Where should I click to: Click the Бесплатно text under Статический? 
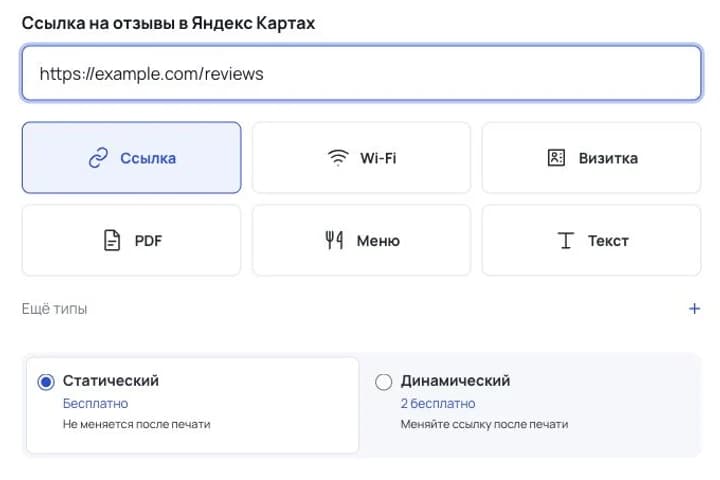pyautogui.click(x=96, y=403)
